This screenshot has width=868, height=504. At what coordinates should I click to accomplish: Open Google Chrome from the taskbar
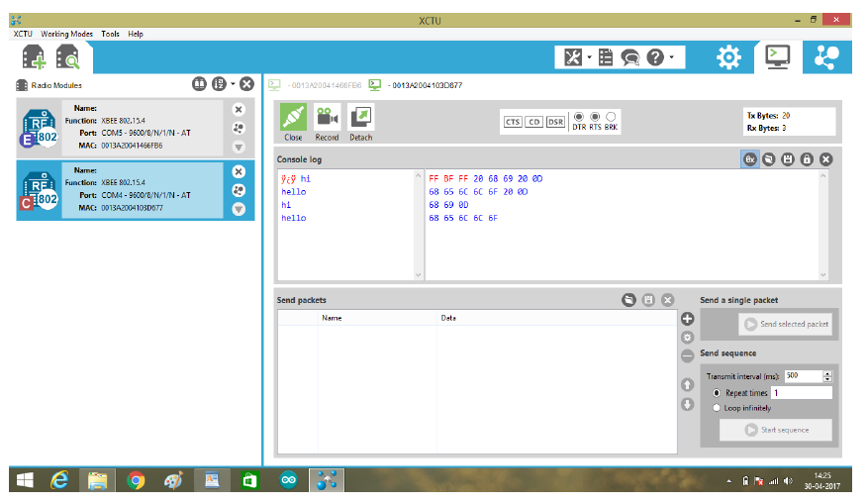[136, 480]
